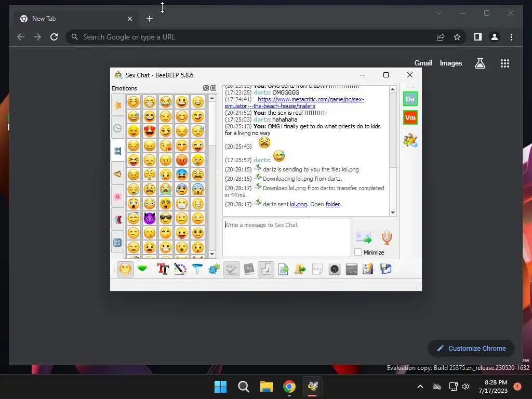The image size is (532, 399).
Task: Switch to the favorites star emoticon tab
Action: coord(118,105)
